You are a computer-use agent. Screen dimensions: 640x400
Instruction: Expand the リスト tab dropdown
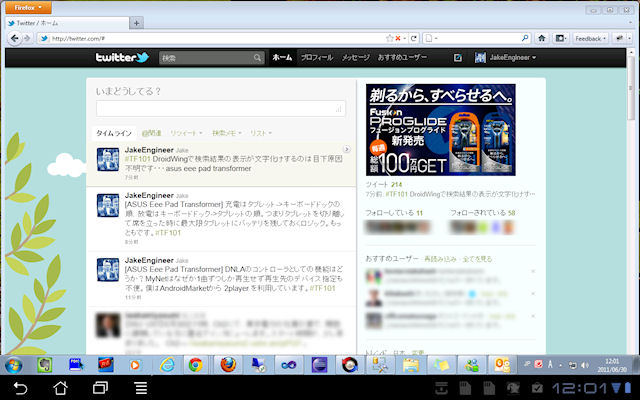261,133
